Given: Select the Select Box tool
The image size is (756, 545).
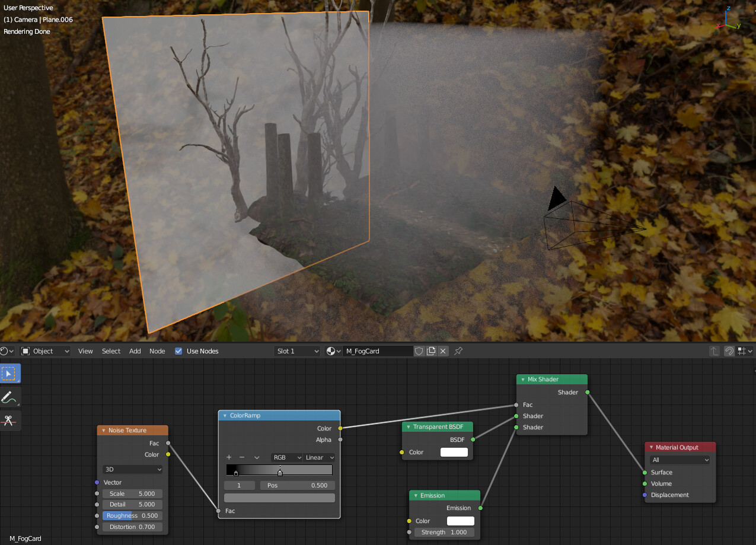Looking at the screenshot, I should (x=9, y=374).
